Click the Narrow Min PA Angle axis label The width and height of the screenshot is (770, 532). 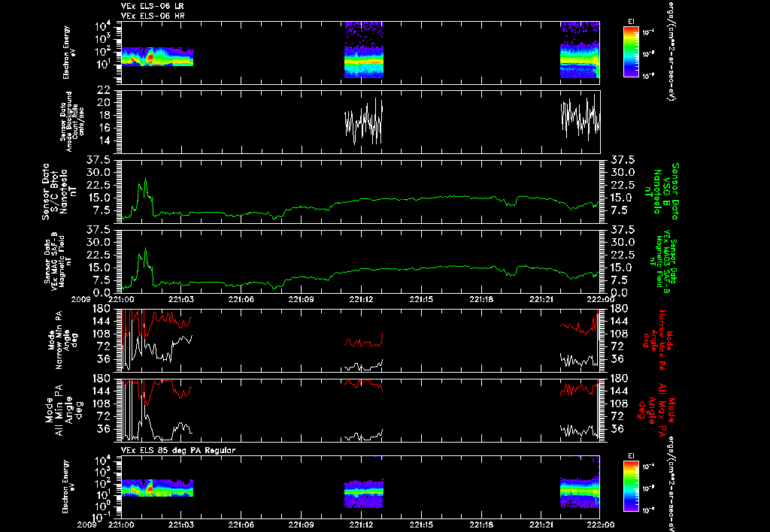62,340
